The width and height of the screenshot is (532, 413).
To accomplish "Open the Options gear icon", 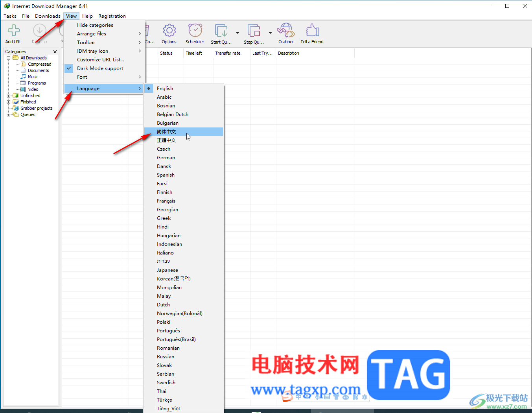I will point(169,31).
